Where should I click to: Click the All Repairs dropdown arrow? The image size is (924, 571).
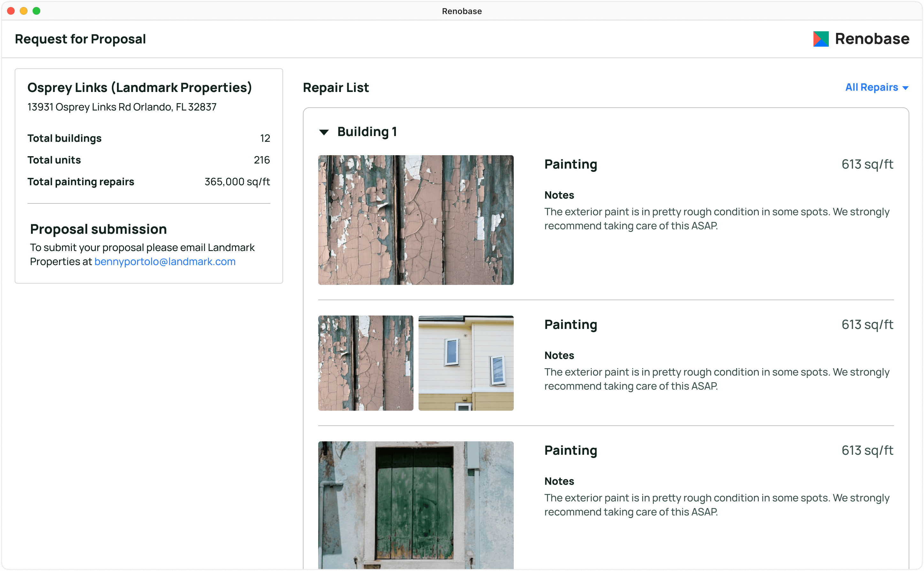(x=905, y=88)
